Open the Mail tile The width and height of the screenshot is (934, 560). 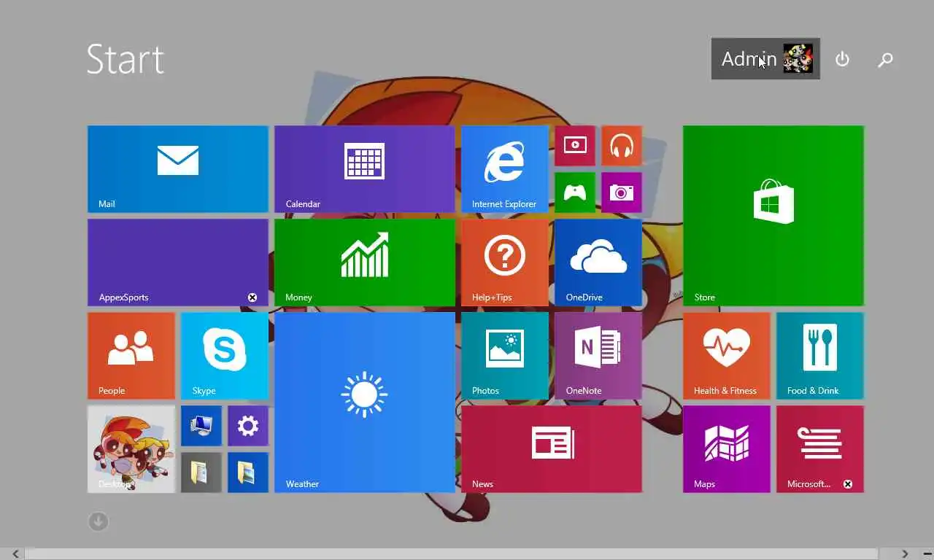coord(178,169)
